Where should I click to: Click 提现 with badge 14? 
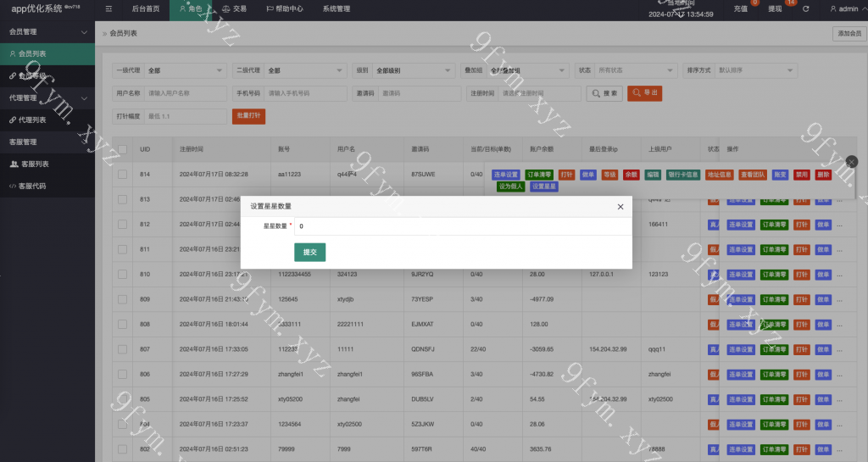[775, 8]
